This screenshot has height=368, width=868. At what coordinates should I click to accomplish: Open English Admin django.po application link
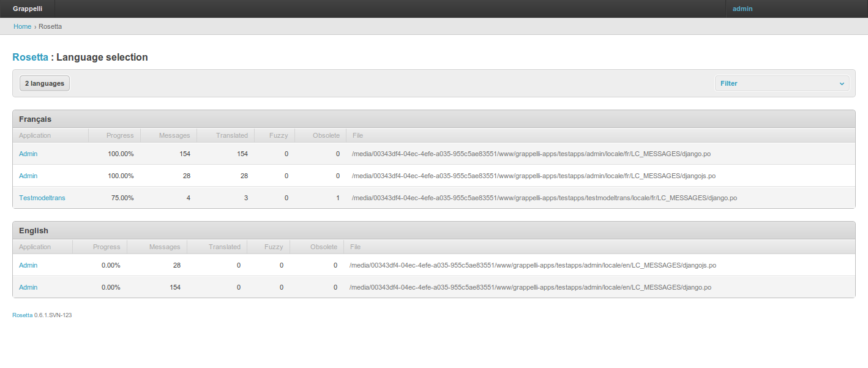(28, 287)
